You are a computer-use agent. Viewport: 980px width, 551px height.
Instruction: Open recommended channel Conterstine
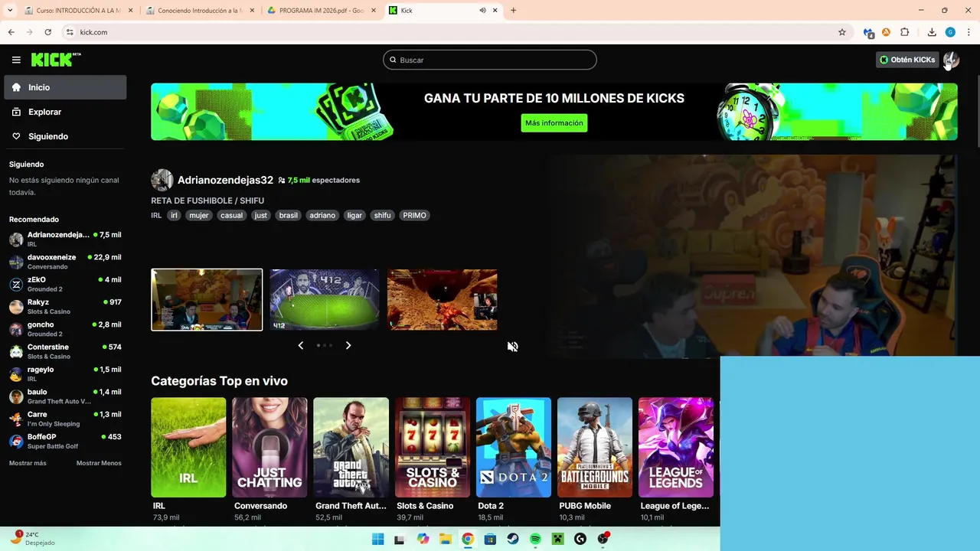tap(65, 351)
